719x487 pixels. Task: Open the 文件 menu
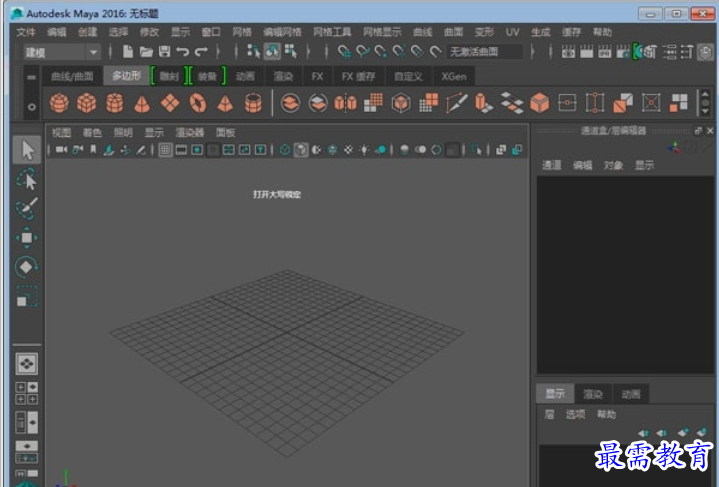[x=26, y=32]
